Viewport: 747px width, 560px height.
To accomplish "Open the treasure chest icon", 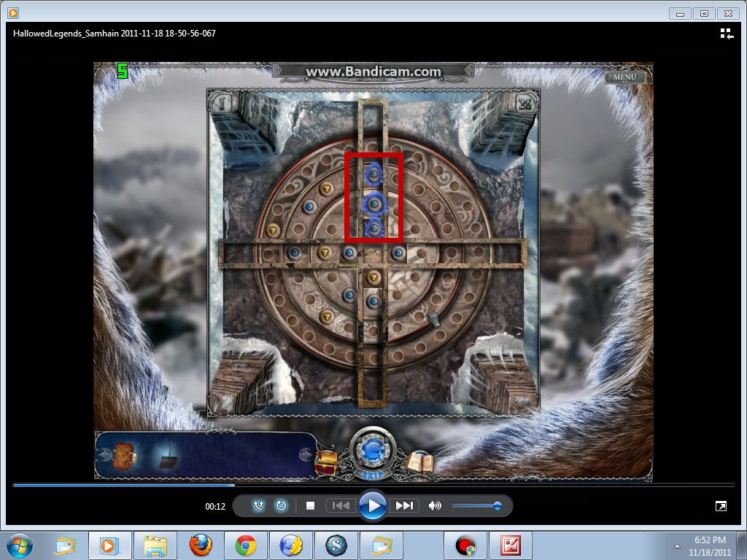I will (x=325, y=462).
